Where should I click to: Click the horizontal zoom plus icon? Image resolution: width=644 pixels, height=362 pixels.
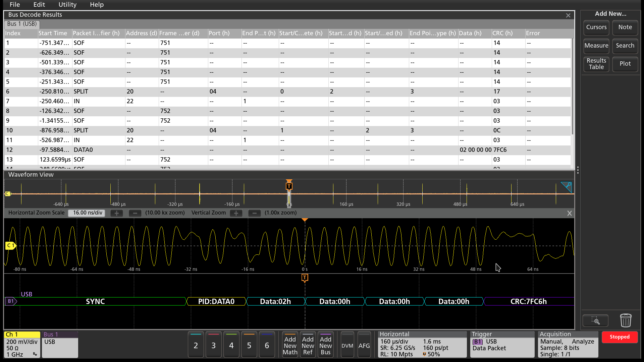coord(116,213)
